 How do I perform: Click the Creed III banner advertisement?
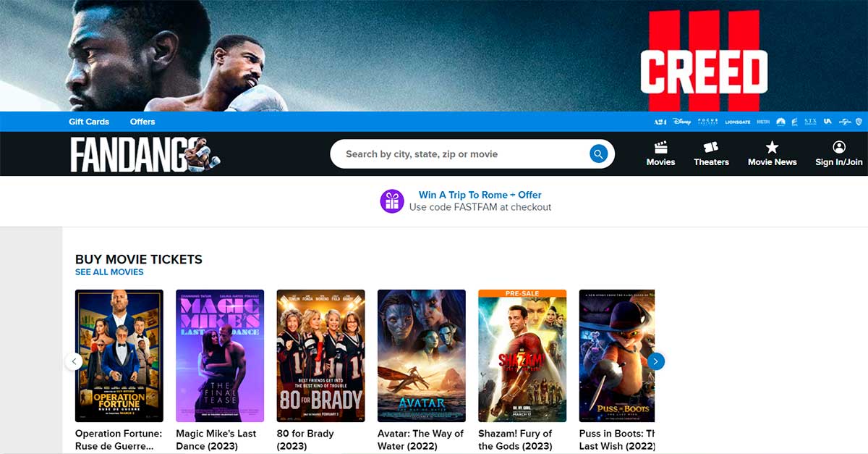(x=434, y=56)
